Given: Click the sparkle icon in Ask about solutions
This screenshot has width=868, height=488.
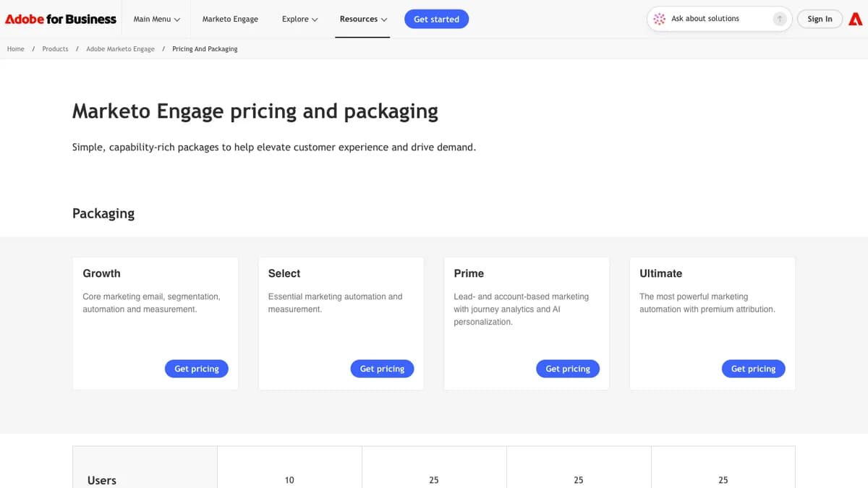Looking at the screenshot, I should point(659,20).
